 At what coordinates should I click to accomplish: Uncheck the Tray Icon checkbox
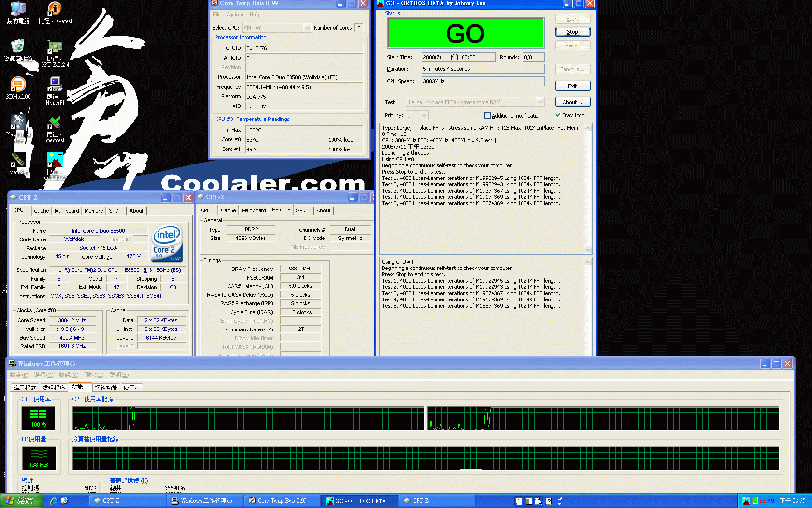coord(558,115)
